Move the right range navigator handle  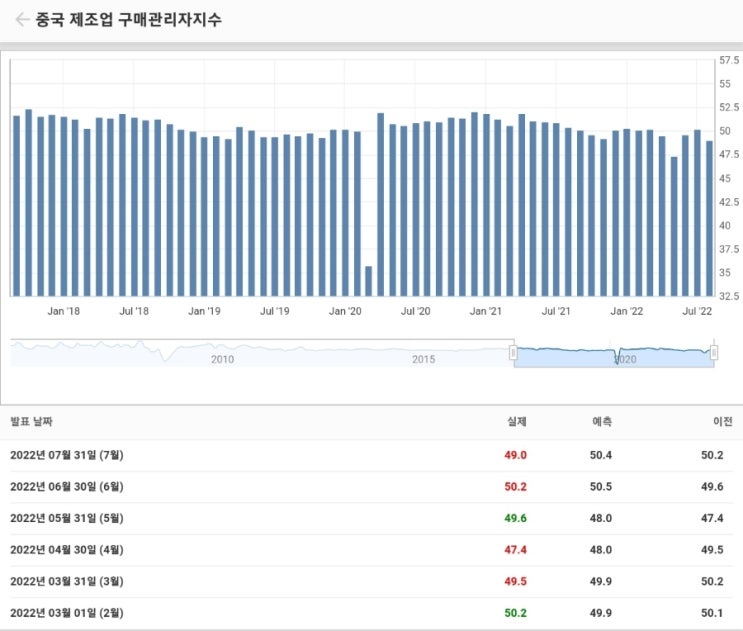714,352
